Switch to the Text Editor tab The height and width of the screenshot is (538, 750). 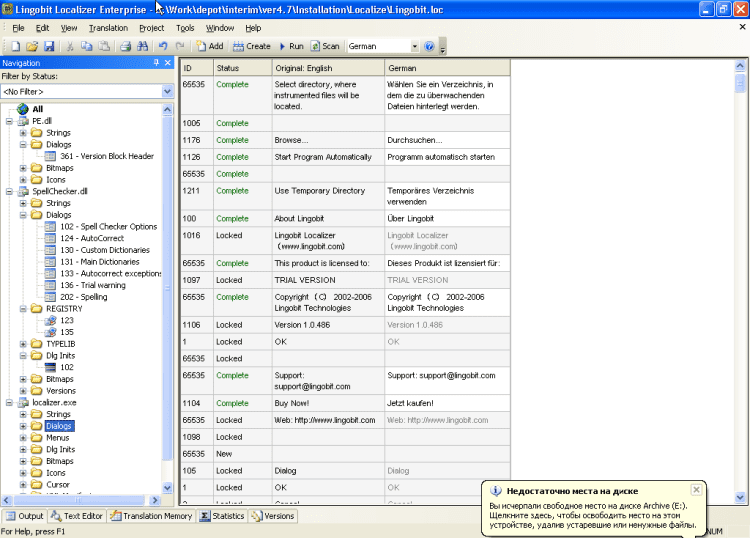point(77,516)
